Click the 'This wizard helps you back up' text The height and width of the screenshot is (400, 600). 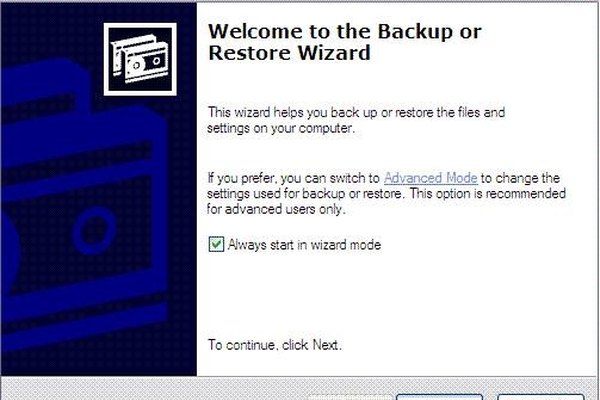pyautogui.click(x=356, y=120)
